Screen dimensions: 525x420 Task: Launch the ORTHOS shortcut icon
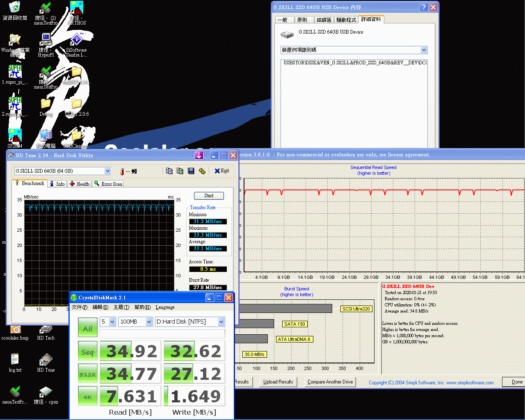tap(77, 7)
